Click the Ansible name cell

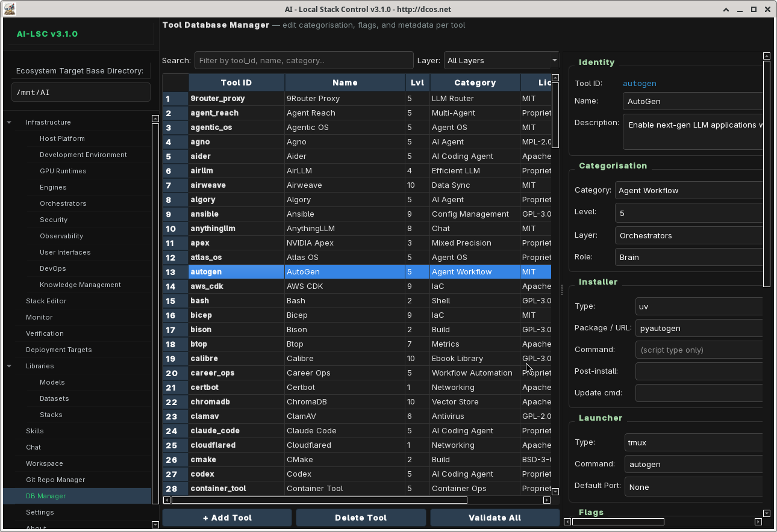345,214
